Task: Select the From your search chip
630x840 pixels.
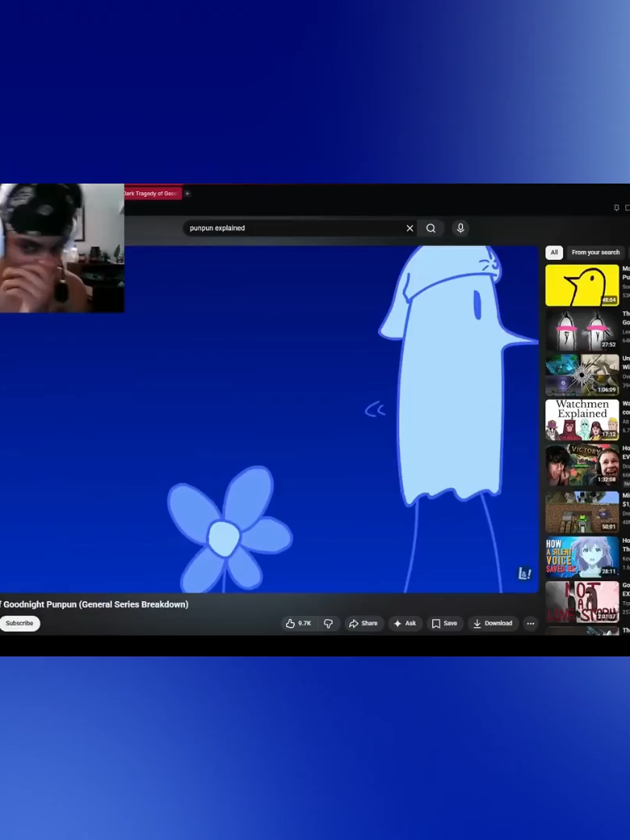Action: (x=595, y=252)
